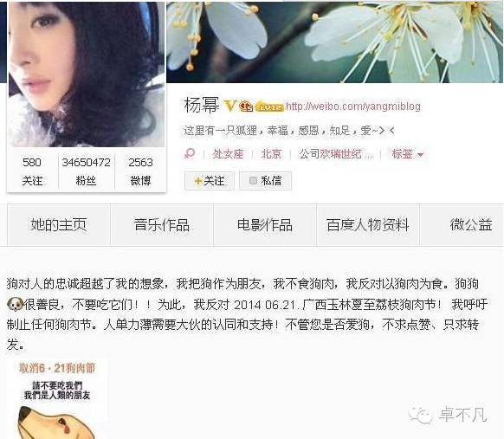Click the 北京 location link

(271, 154)
